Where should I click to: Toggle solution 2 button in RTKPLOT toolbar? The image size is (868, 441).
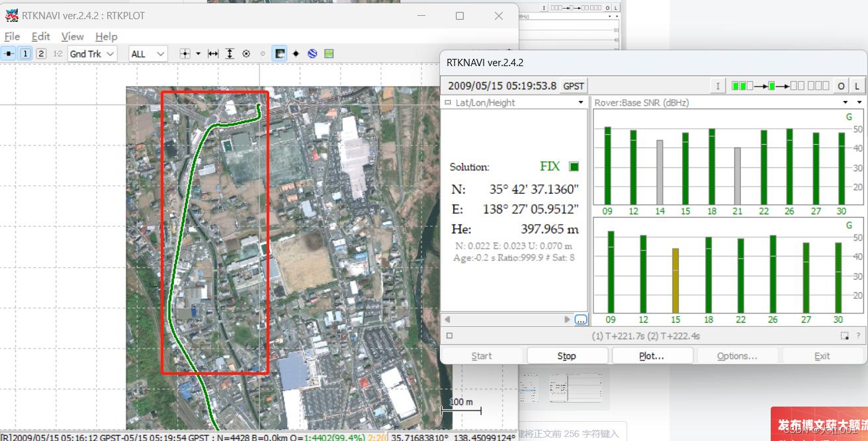click(41, 54)
